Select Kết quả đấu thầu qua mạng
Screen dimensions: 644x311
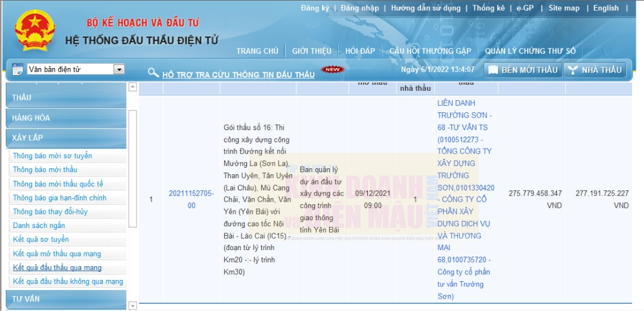pyautogui.click(x=57, y=267)
